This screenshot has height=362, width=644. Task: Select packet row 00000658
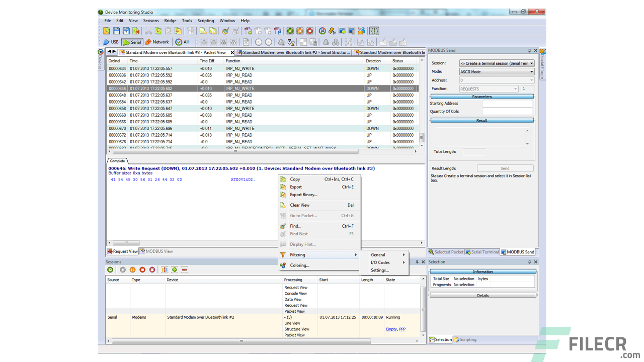pyautogui.click(x=263, y=109)
